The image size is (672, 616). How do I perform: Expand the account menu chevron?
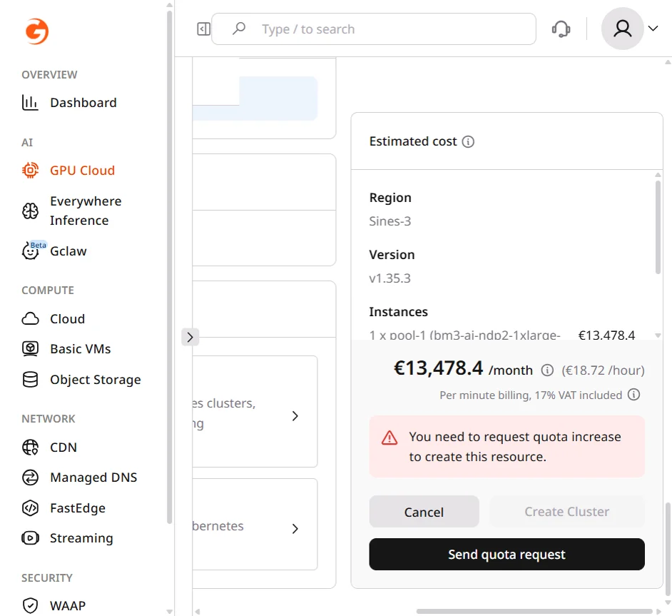653,29
